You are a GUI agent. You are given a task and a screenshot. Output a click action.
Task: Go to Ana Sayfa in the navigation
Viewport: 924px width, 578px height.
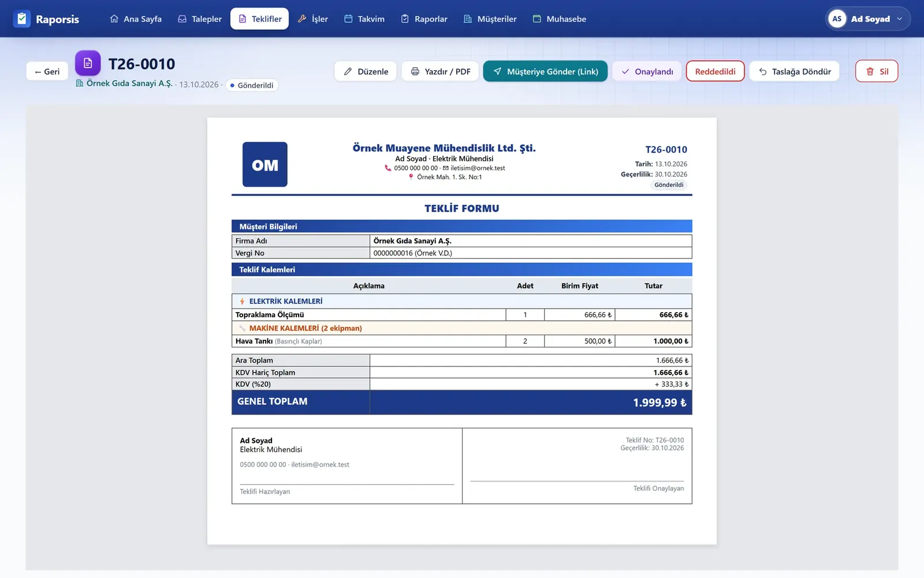136,18
